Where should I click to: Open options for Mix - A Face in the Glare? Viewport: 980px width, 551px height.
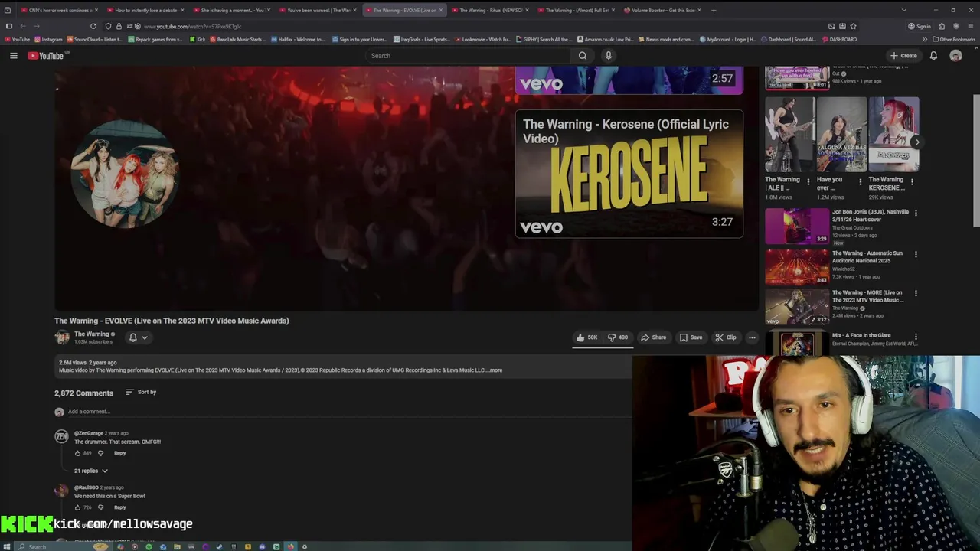(916, 336)
